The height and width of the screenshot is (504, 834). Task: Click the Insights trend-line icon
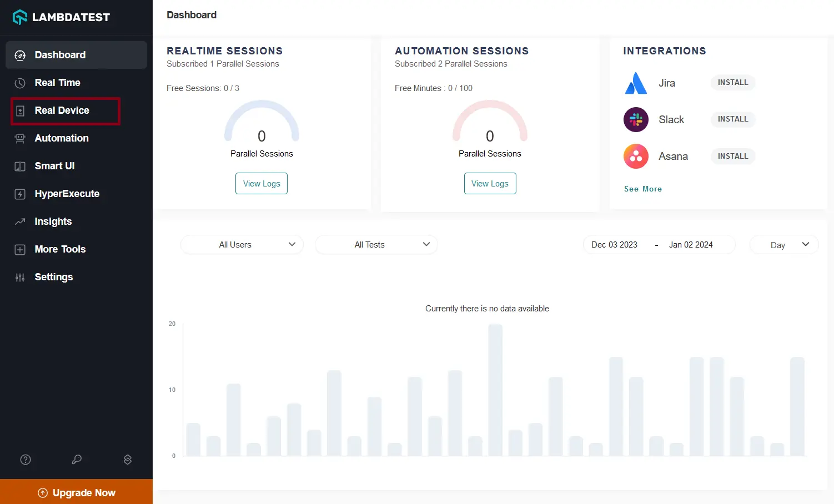[20, 221]
